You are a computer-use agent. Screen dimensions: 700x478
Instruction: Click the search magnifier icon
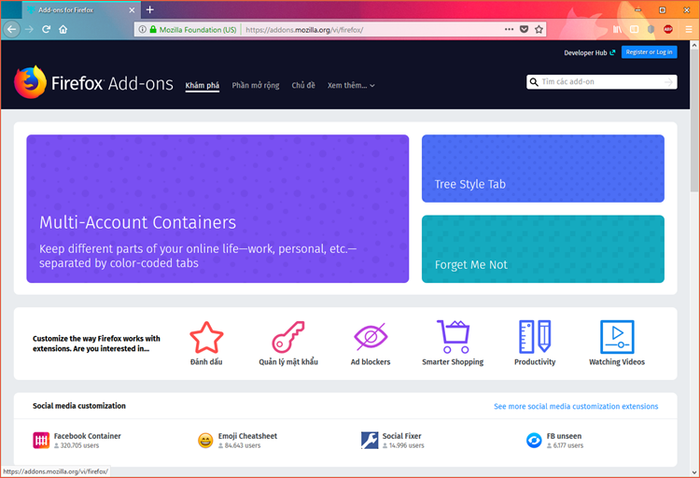(x=534, y=82)
